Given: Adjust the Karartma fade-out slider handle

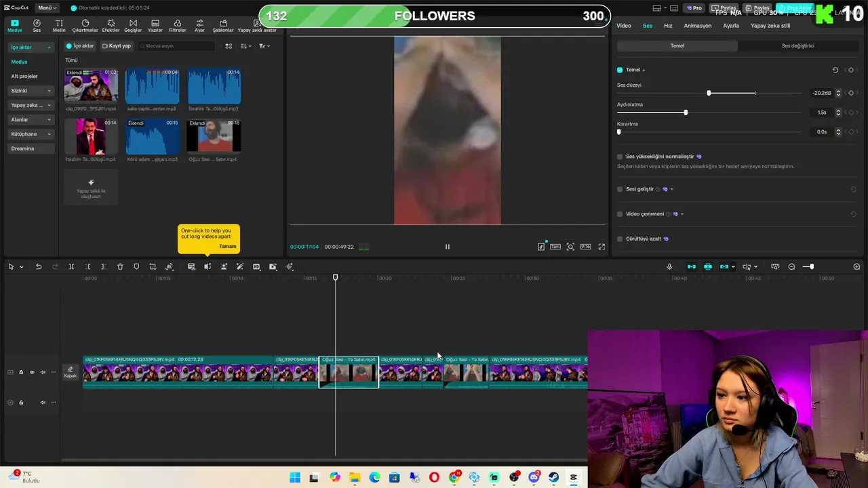Looking at the screenshot, I should 619,131.
